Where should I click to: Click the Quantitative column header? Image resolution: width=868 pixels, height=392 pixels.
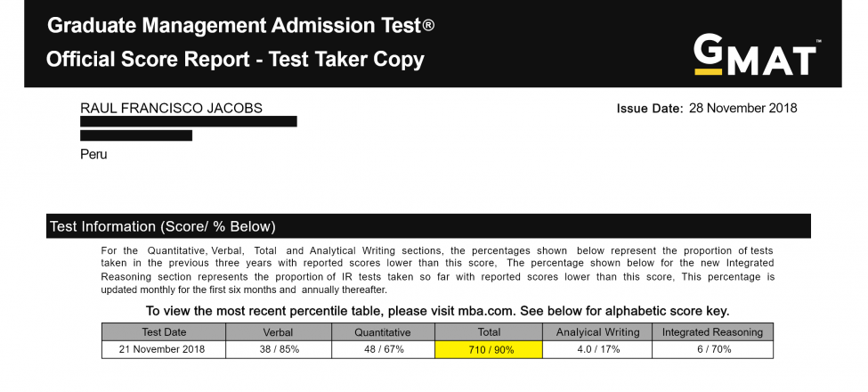(383, 332)
